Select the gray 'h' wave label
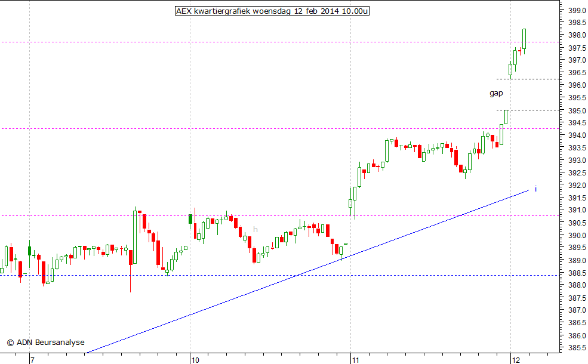The image size is (588, 364). pyautogui.click(x=255, y=229)
